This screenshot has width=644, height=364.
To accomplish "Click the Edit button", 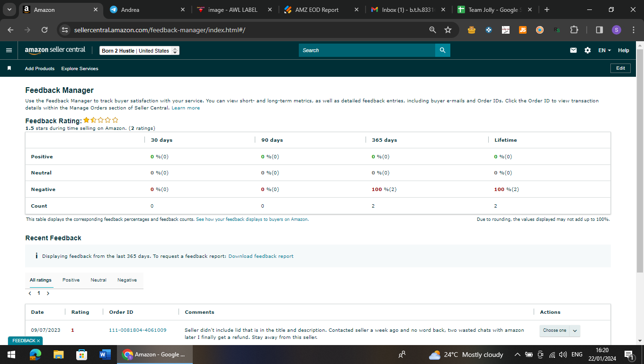I will click(x=620, y=68).
